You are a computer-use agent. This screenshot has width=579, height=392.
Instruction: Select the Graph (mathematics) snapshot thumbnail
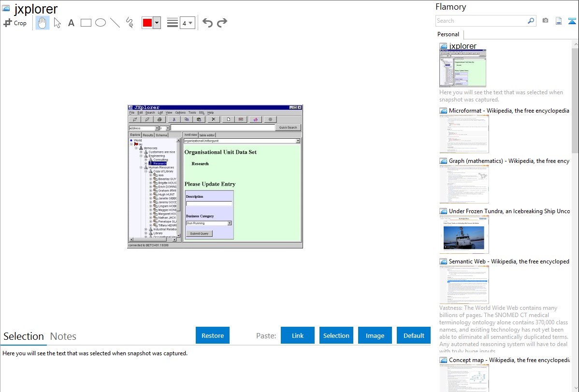click(x=464, y=184)
